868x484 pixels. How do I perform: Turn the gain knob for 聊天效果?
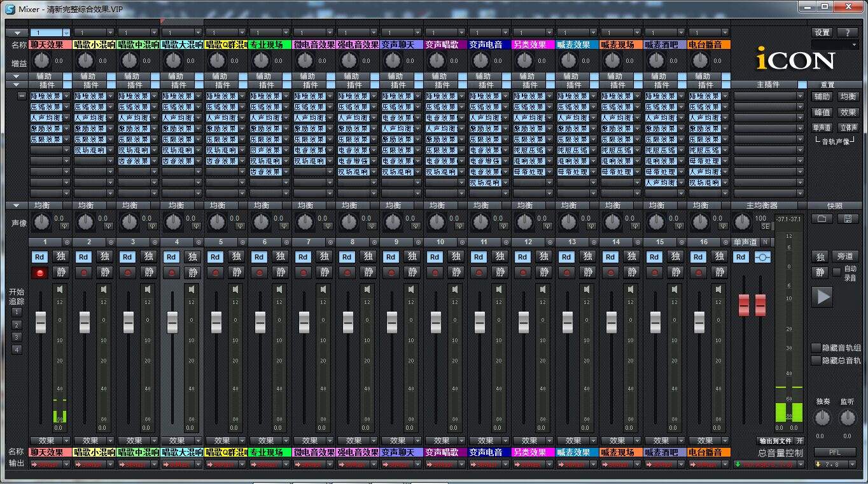click(41, 61)
